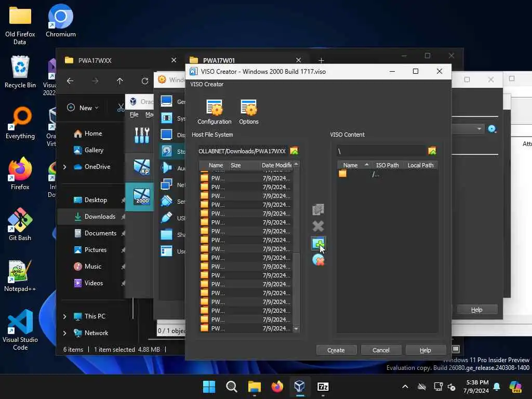This screenshot has height=399, width=532.
Task: Click the Help button in VISO Creator
Action: point(425,350)
